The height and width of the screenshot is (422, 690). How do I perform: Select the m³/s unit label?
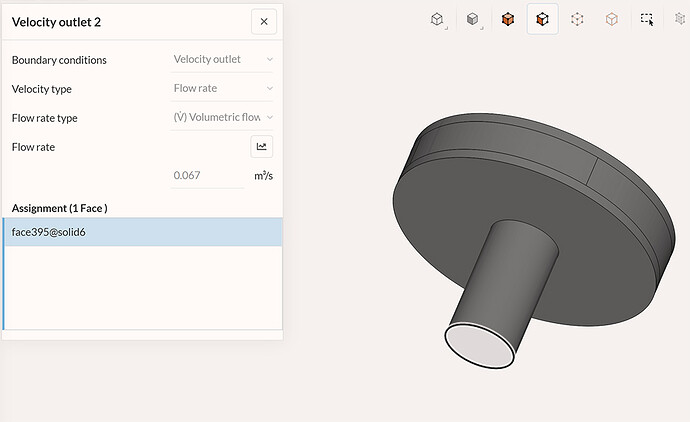pyautogui.click(x=263, y=176)
